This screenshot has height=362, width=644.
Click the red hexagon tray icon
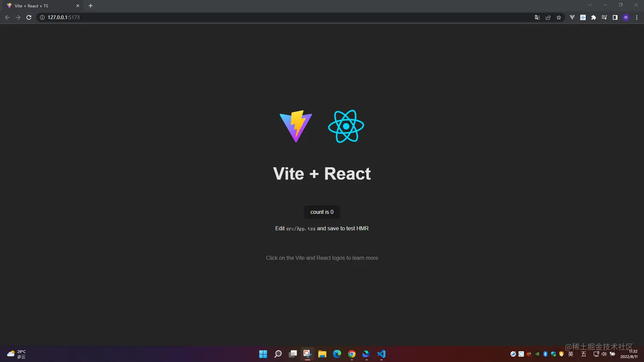tap(529, 354)
